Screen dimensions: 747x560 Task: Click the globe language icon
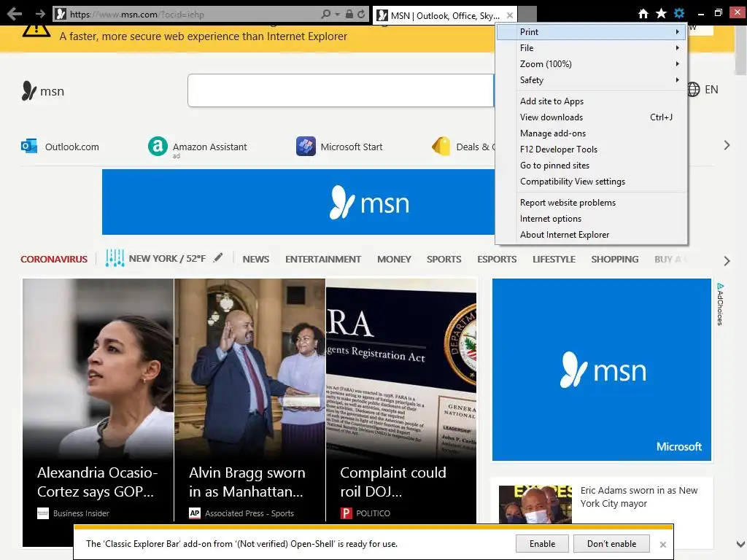pyautogui.click(x=693, y=89)
